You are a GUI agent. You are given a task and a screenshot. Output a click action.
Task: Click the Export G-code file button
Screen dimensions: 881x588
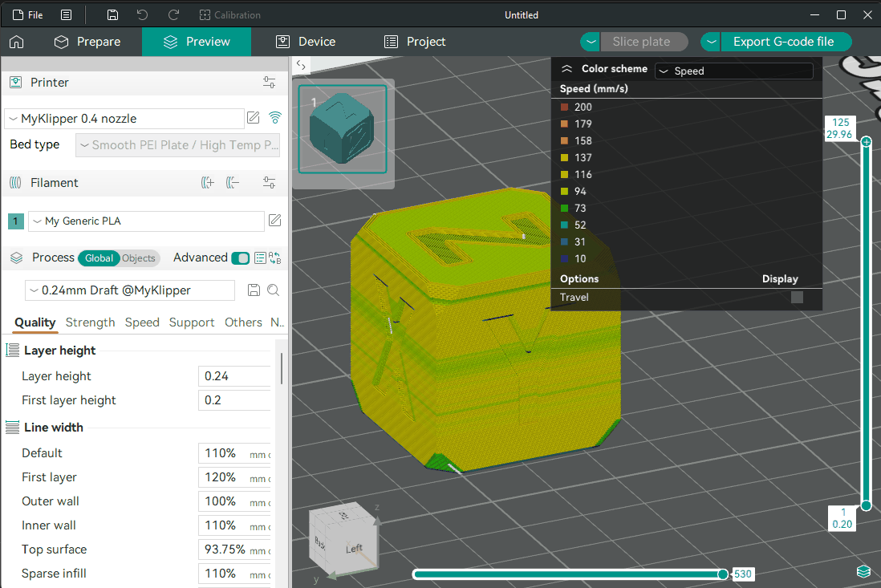783,42
